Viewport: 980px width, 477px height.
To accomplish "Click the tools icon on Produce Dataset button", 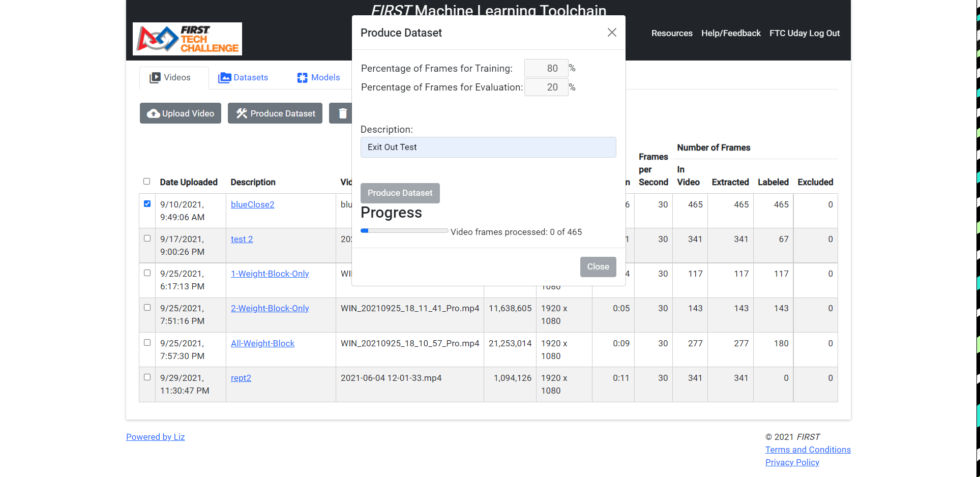I will (x=242, y=113).
